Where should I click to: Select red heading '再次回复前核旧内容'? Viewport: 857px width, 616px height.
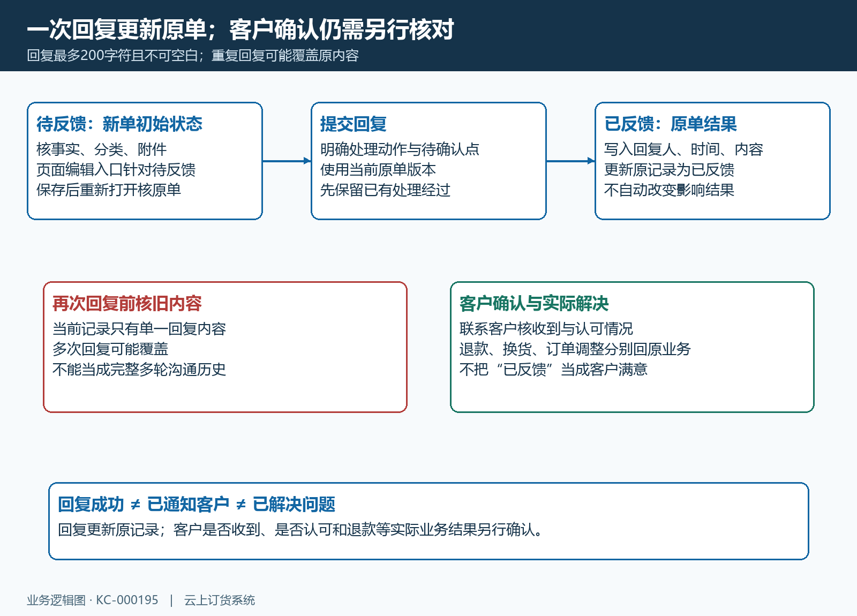(127, 303)
